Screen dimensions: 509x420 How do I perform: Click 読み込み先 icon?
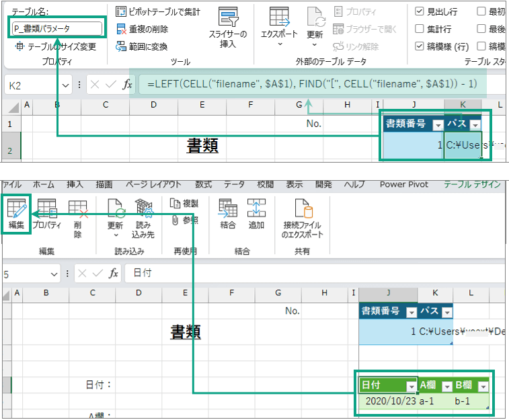[143, 208]
